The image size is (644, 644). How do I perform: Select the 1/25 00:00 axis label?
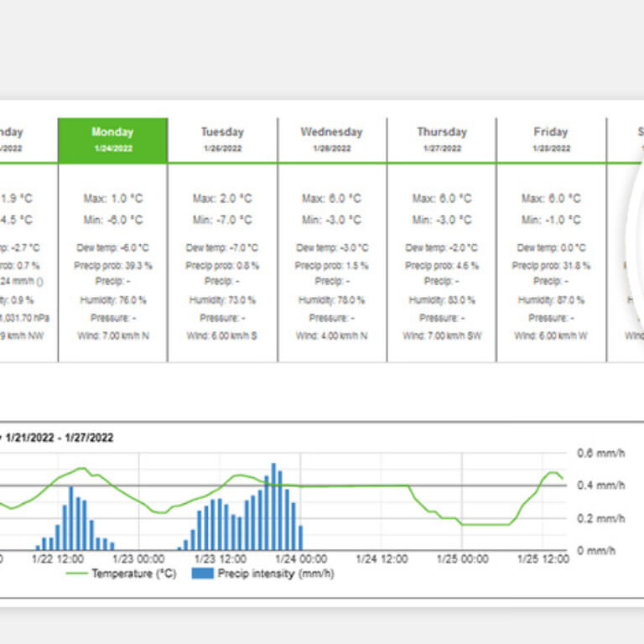coord(463,559)
